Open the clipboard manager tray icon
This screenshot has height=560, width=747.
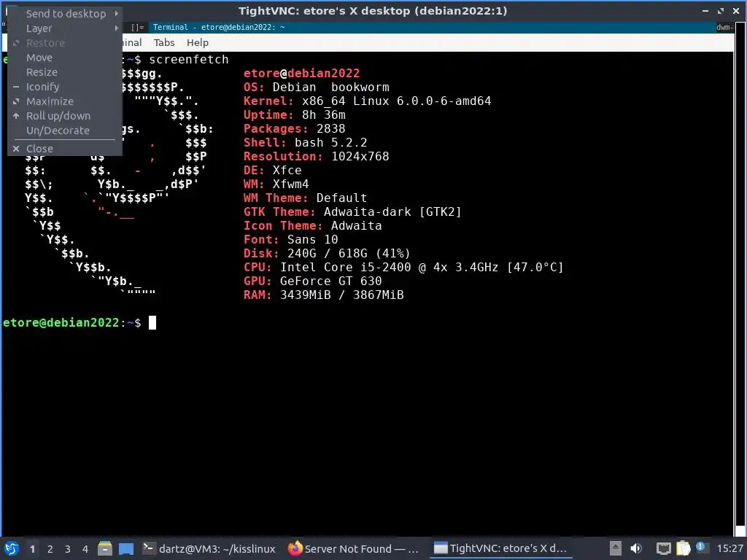pyautogui.click(x=683, y=548)
